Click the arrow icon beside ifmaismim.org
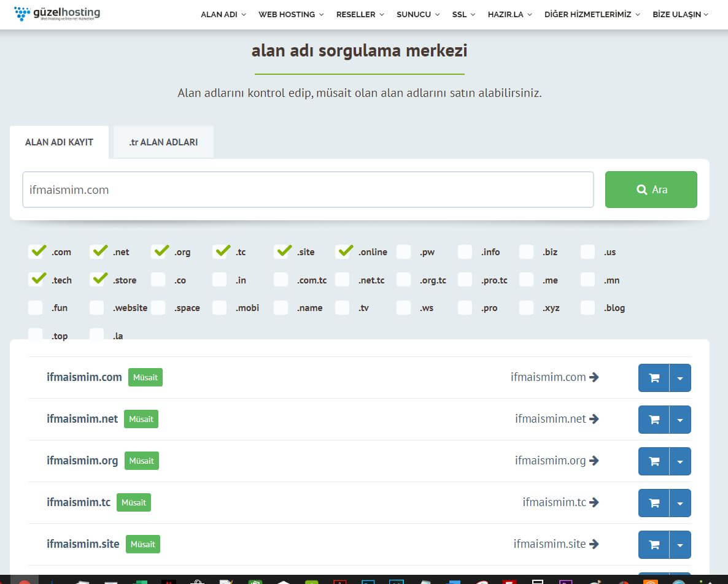This screenshot has height=584, width=728. 594,461
